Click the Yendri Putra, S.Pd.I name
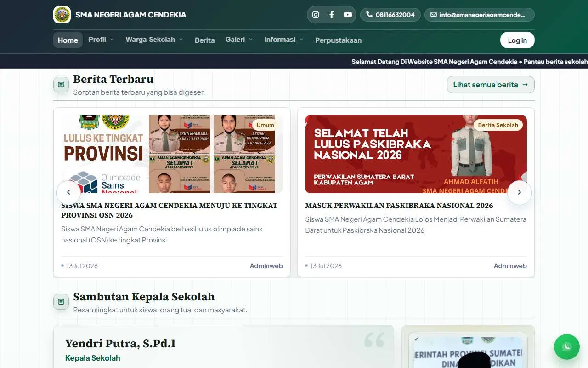Screen dimensions: 588x368 click(120, 344)
